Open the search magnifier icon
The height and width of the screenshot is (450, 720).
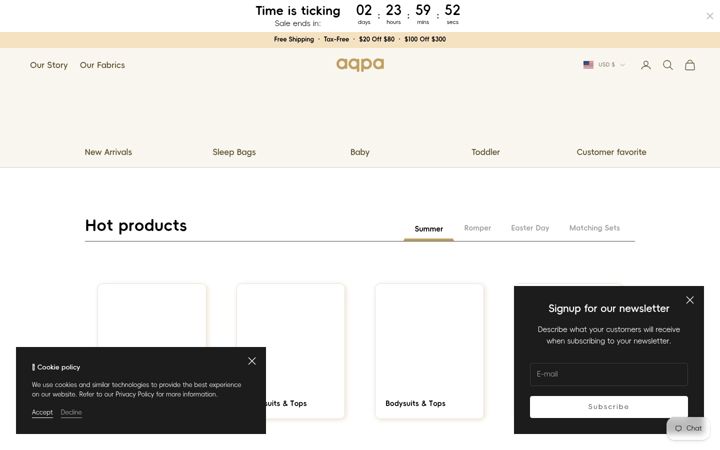[668, 65]
